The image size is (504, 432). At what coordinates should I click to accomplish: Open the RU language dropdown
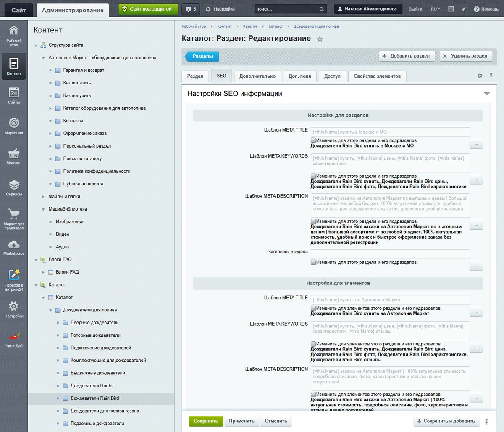tap(435, 9)
